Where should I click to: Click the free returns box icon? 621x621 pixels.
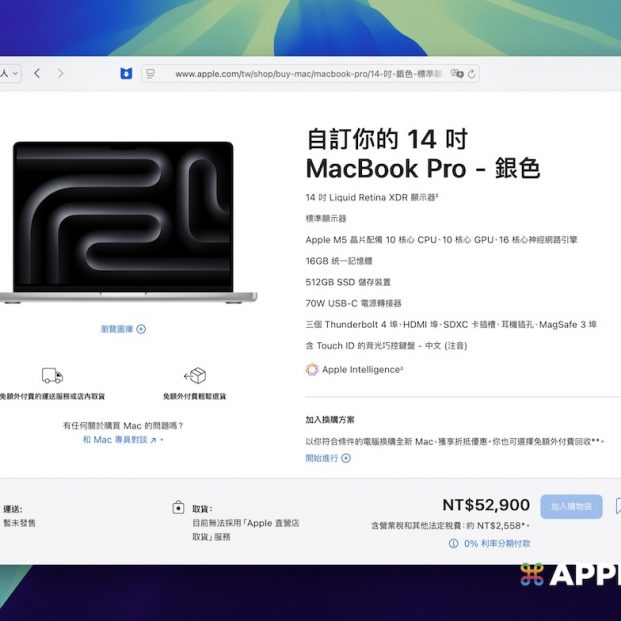click(195, 376)
